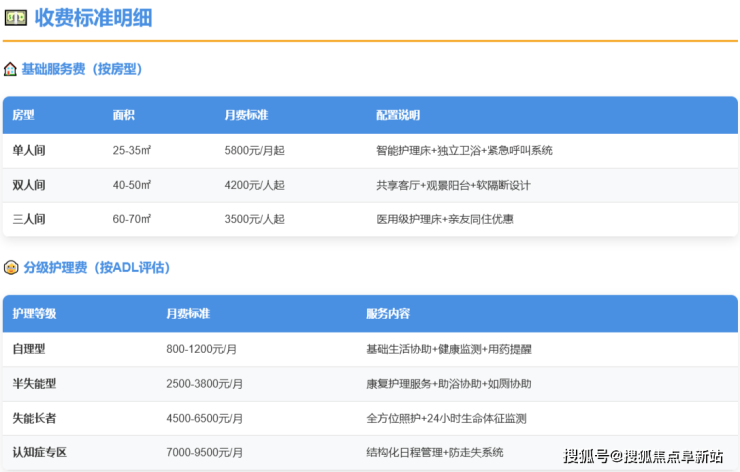The width and height of the screenshot is (740, 472).
Task: Select the 面积 column header
Action: coord(124,115)
